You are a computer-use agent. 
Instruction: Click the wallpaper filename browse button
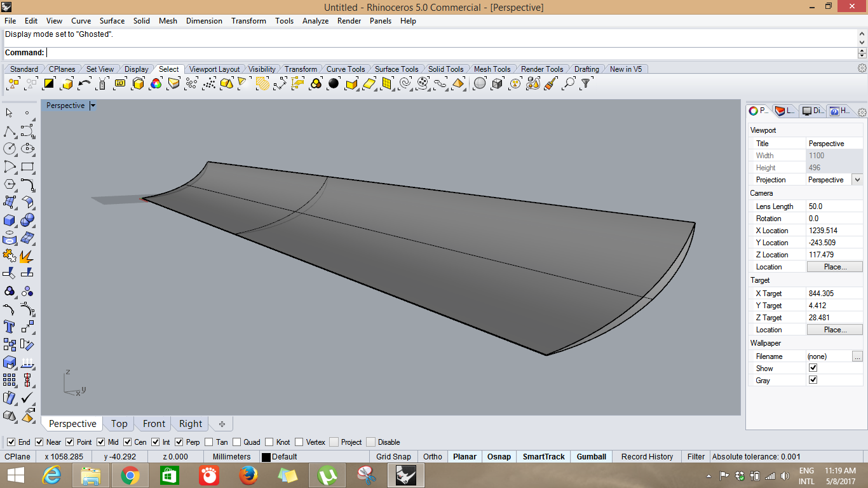[x=858, y=356]
